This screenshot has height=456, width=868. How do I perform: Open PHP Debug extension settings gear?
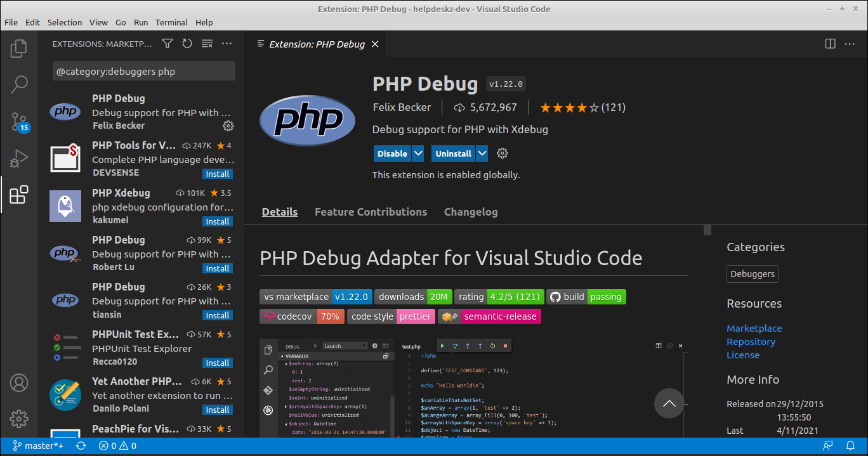click(x=502, y=153)
